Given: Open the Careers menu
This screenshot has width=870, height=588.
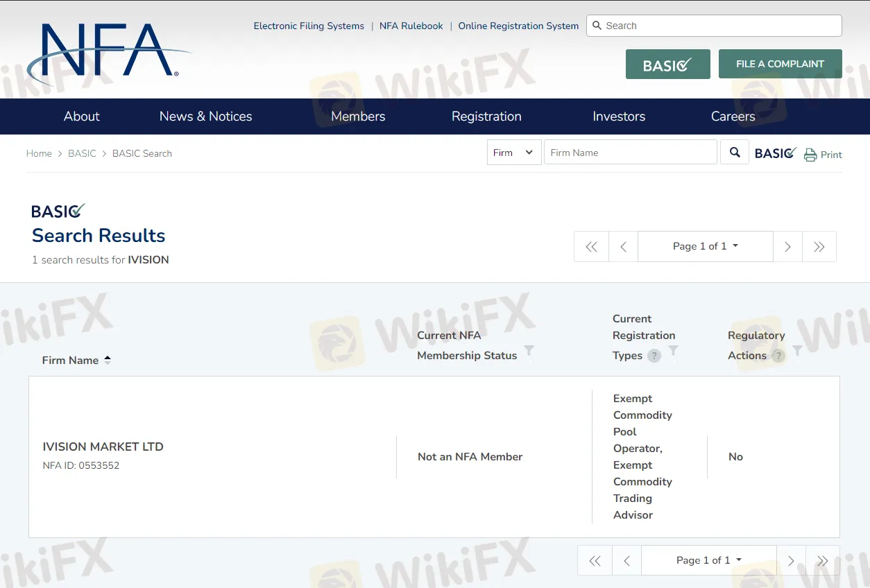Looking at the screenshot, I should pos(733,116).
